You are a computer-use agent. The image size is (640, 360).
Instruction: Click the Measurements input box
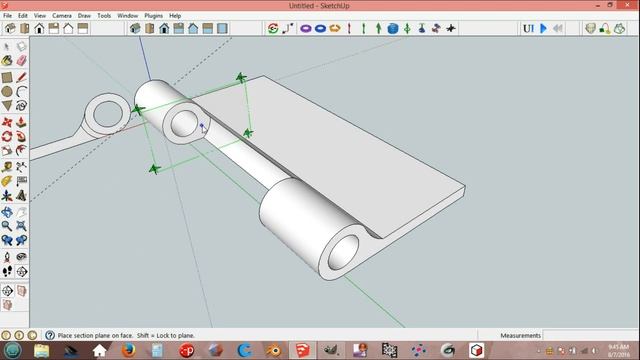[590, 336]
